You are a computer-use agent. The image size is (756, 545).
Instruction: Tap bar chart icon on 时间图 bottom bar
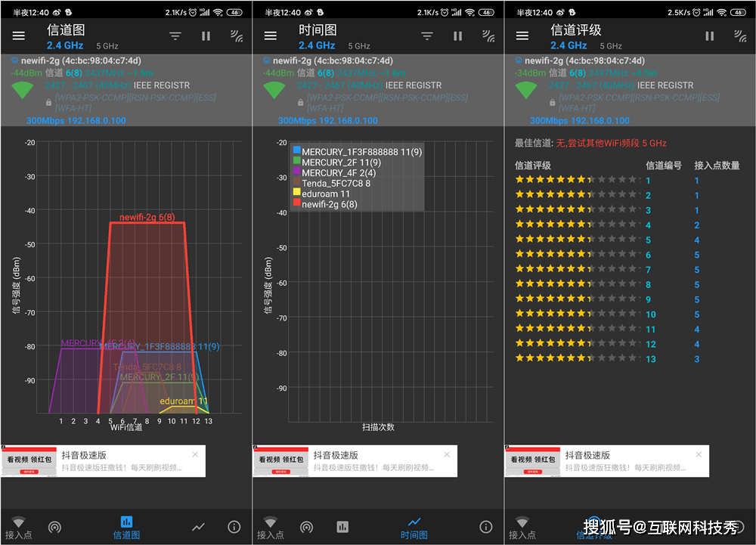pyautogui.click(x=342, y=527)
